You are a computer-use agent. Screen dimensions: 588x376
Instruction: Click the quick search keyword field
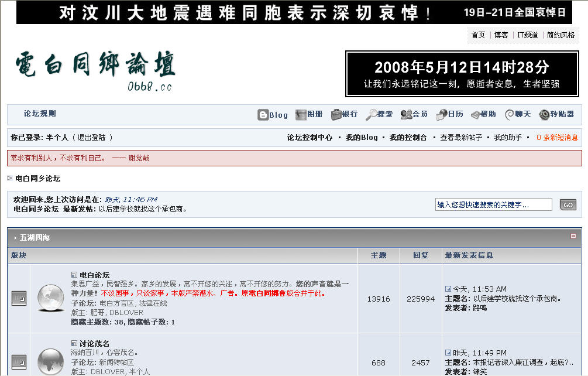pyautogui.click(x=493, y=204)
